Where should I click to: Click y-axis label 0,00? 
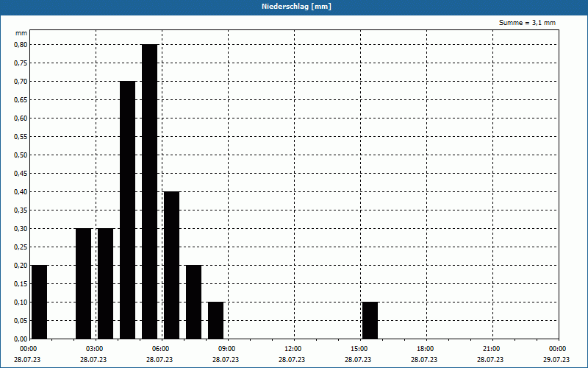tap(21, 339)
